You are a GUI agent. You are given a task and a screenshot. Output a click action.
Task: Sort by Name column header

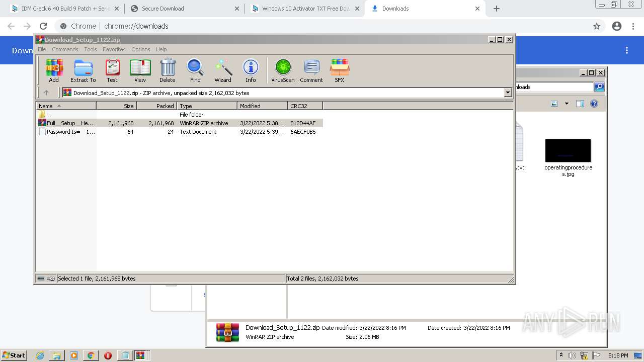(66, 106)
